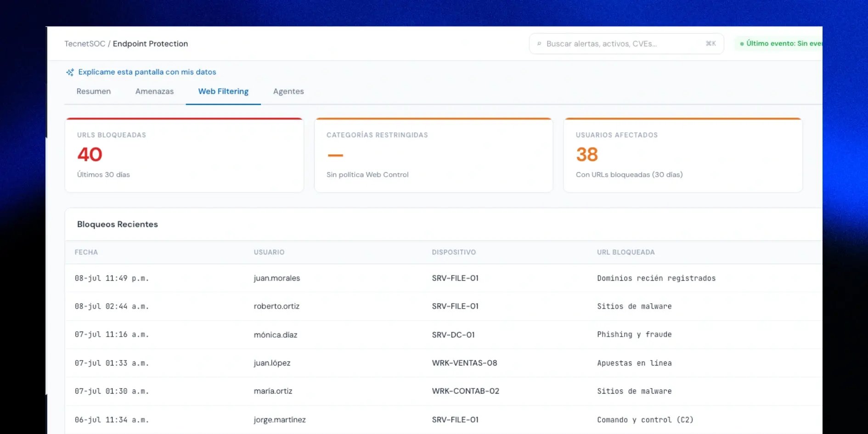Click Apuestas en línea cell
Screen dimensions: 868x434
click(x=634, y=363)
